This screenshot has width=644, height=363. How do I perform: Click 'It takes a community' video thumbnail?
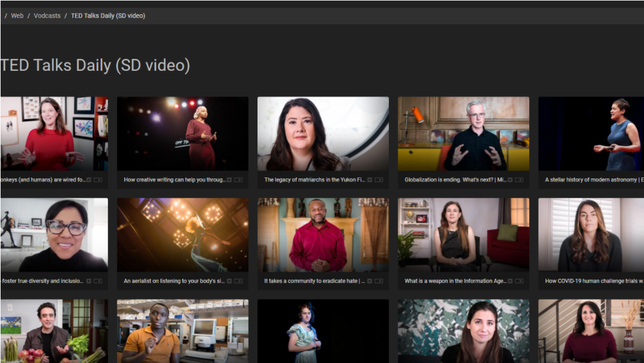pos(323,235)
